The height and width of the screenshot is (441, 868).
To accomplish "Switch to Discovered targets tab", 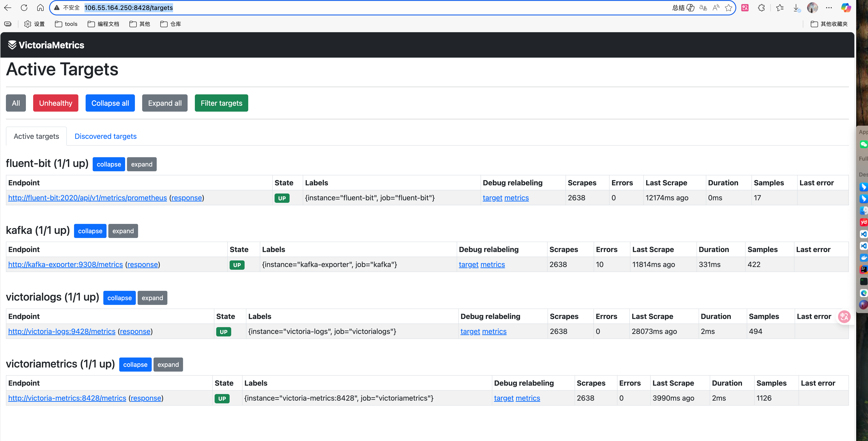I will point(105,136).
